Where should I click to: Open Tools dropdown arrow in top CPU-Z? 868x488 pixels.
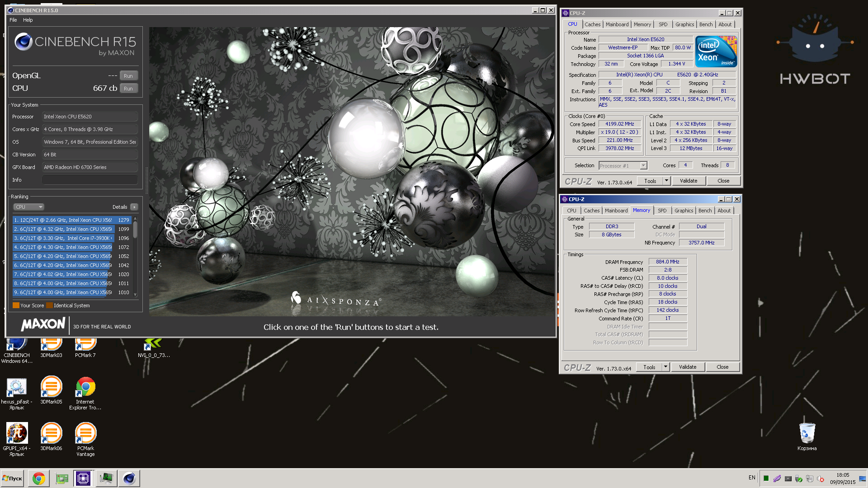666,181
